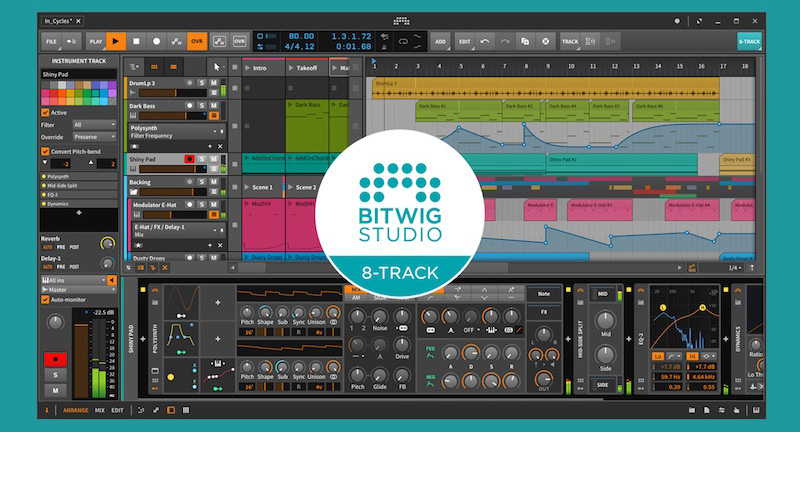The height and width of the screenshot is (500, 800).
Task: Launch Scene 1 in the Backing group
Action: [247, 187]
